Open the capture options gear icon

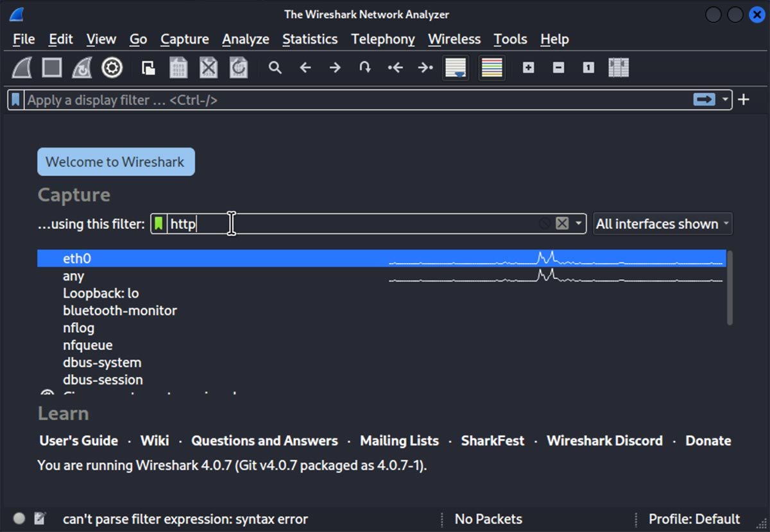coord(112,67)
